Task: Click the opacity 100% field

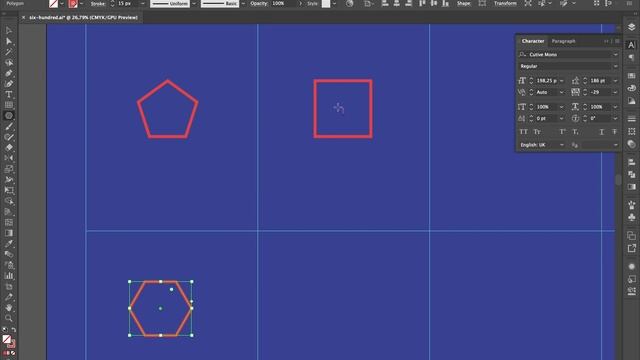Action: coord(284,4)
